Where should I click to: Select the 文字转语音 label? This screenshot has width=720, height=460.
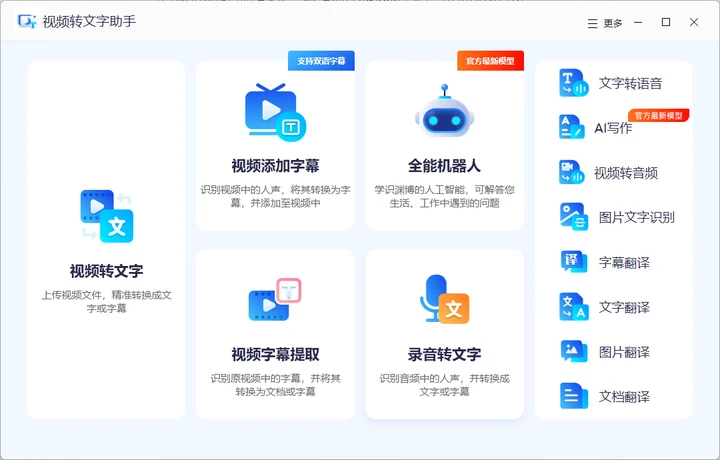[x=630, y=83]
